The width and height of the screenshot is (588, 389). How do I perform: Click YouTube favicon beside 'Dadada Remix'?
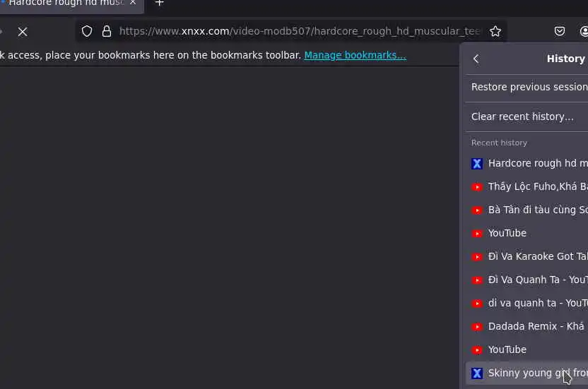click(477, 327)
